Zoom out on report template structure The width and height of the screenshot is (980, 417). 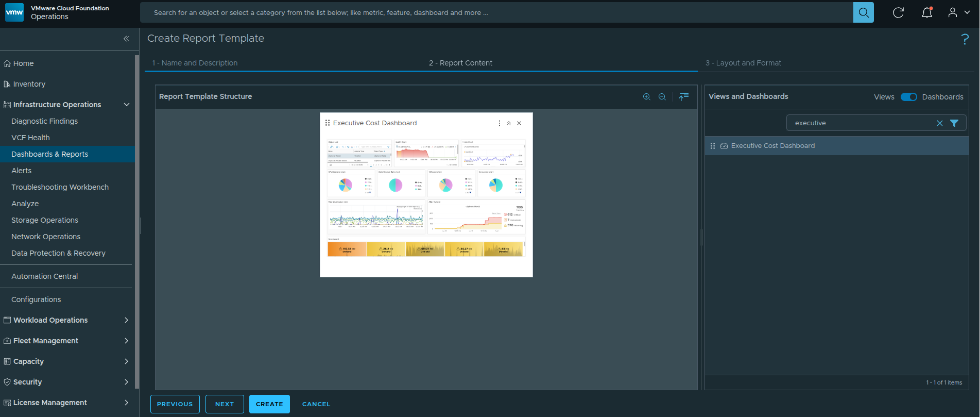(x=662, y=97)
